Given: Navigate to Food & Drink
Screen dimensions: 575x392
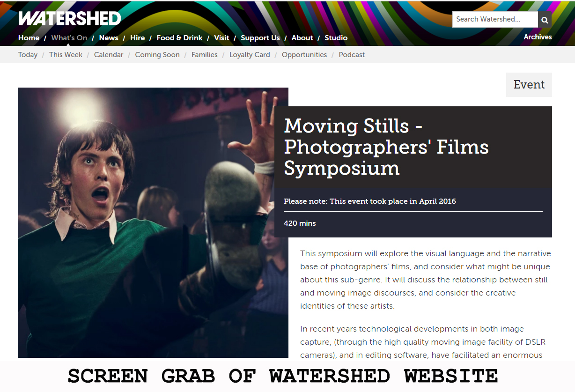Looking at the screenshot, I should point(179,38).
